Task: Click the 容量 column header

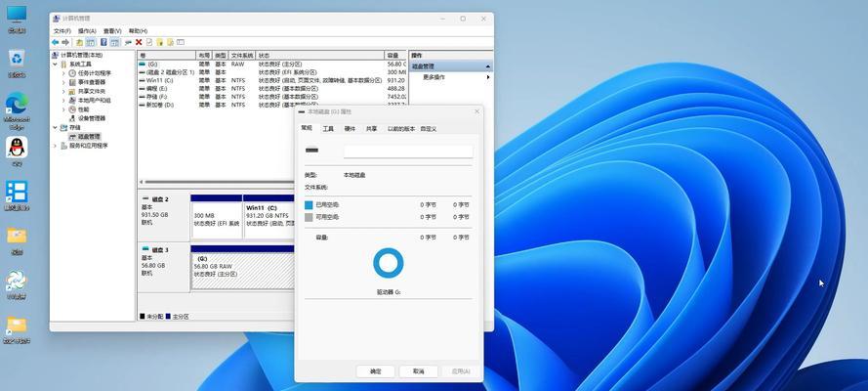Action: (x=395, y=56)
